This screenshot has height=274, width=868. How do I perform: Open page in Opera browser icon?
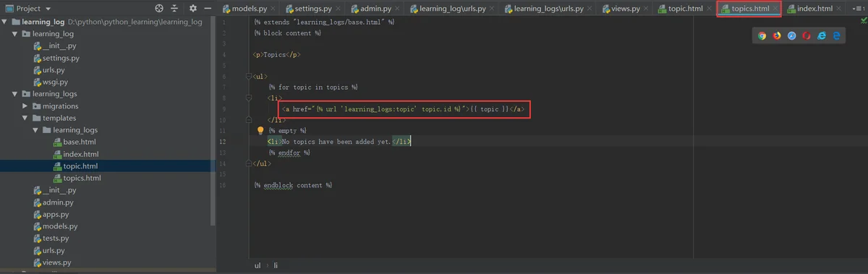point(807,35)
